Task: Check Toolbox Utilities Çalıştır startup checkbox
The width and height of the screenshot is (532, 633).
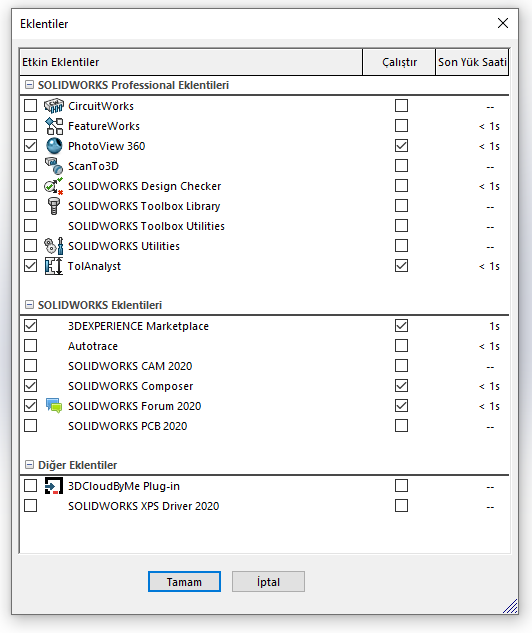Action: pyautogui.click(x=401, y=226)
